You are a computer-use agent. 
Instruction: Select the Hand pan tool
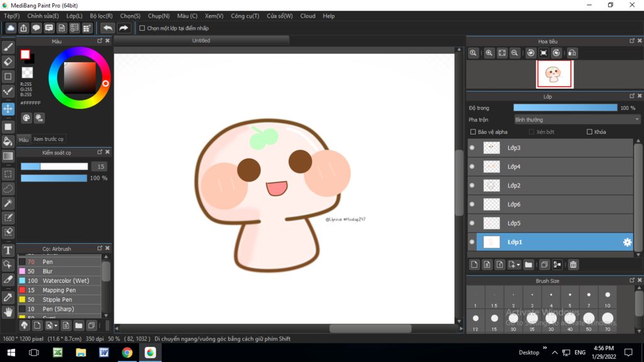tap(8, 312)
